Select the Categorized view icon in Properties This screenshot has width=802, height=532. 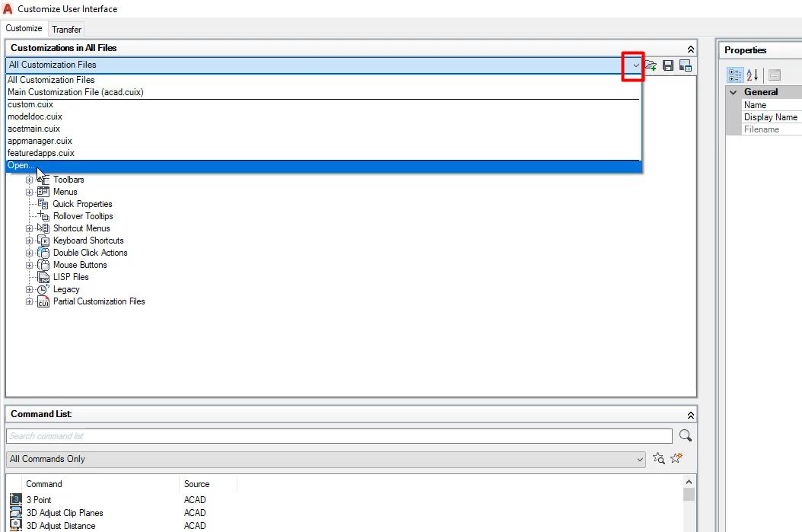tap(735, 75)
